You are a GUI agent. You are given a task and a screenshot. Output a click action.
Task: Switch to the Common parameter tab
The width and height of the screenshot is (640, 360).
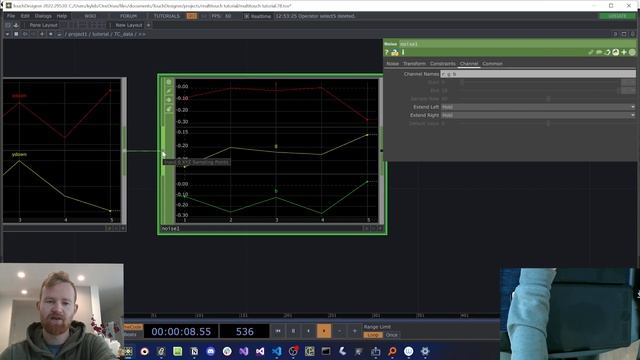[x=492, y=64]
